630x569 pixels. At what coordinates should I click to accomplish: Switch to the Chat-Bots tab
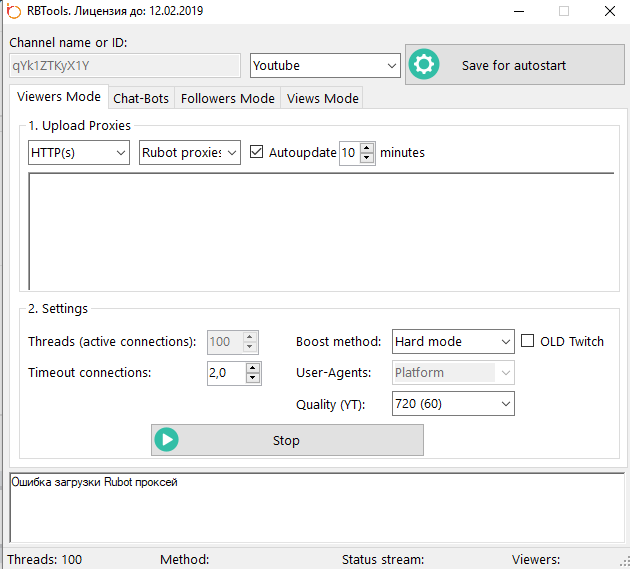click(x=141, y=98)
